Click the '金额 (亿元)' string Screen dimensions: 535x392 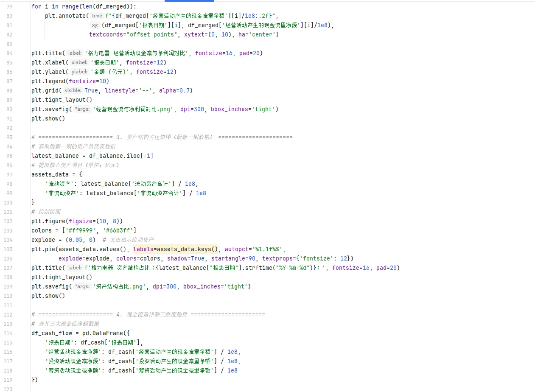[110, 72]
